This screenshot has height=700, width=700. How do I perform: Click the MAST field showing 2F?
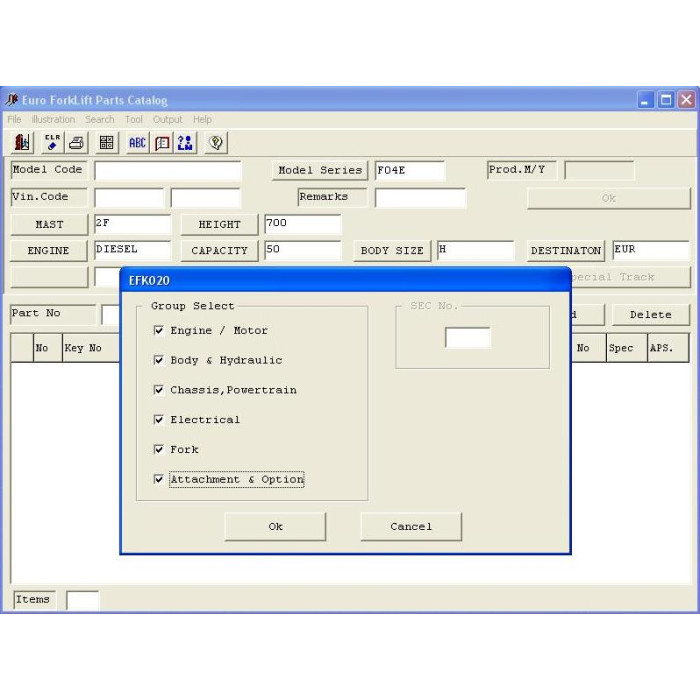[x=133, y=224]
